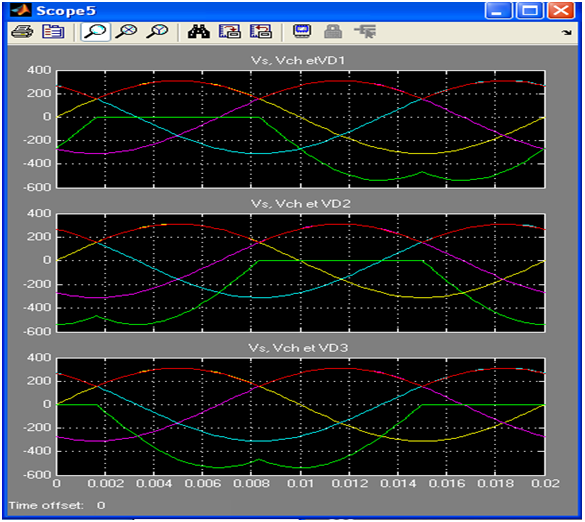Click the Floating scope icon
This screenshot has width=585, height=522.
point(302,32)
